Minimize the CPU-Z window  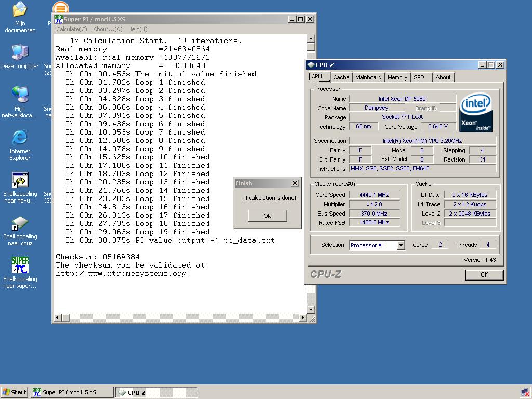[x=483, y=65]
